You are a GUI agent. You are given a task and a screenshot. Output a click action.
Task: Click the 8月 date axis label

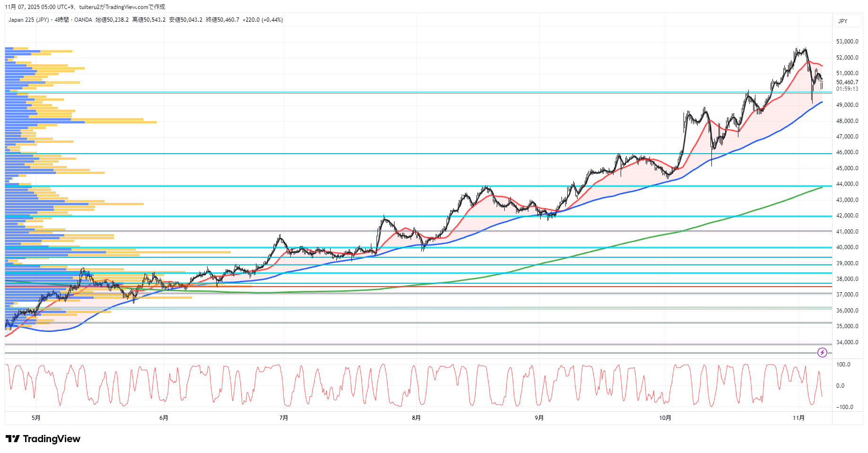(416, 418)
